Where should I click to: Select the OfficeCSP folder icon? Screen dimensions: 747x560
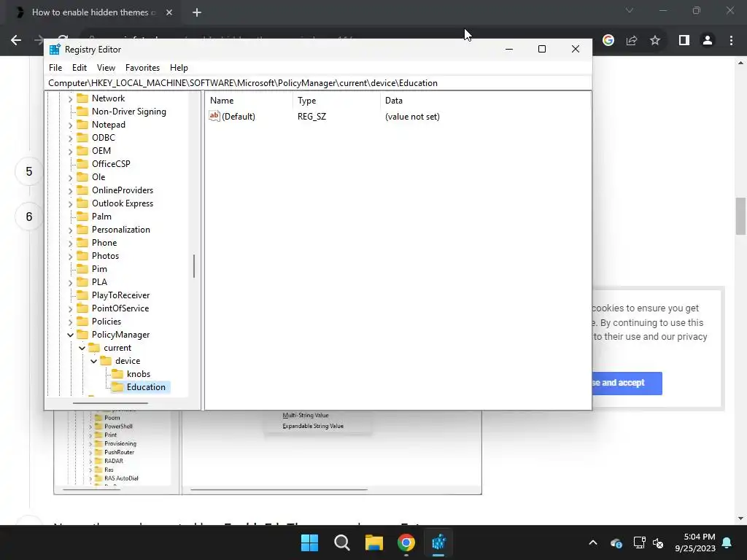point(83,164)
